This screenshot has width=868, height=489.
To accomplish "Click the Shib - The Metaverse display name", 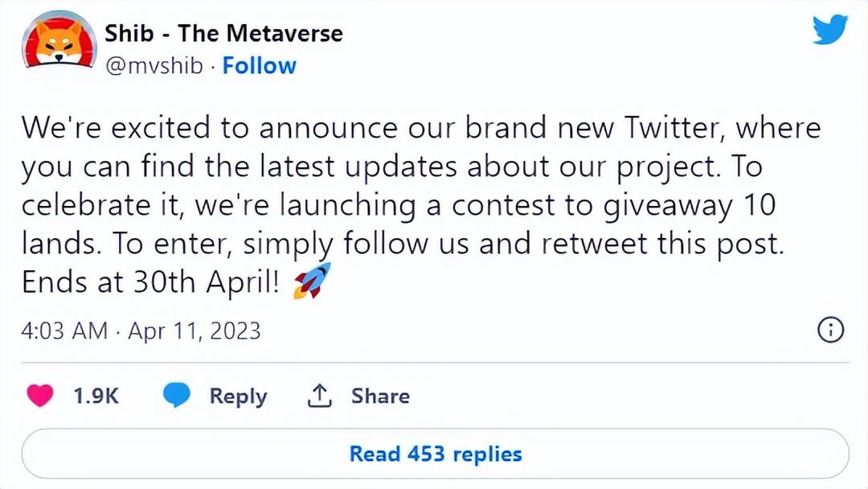I will point(223,33).
